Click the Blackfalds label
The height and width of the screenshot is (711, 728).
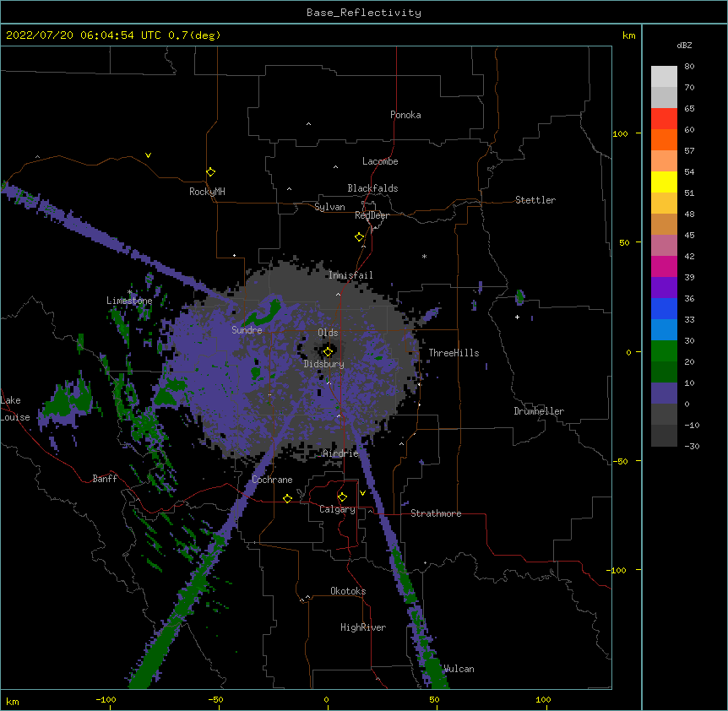pyautogui.click(x=372, y=188)
